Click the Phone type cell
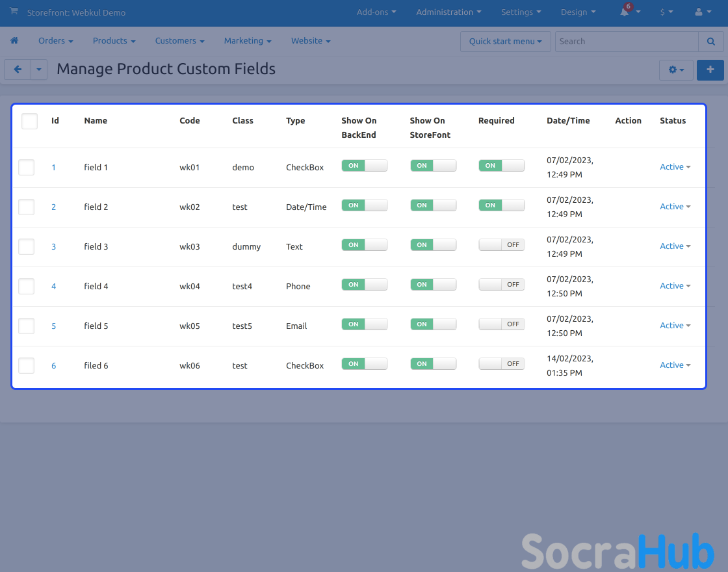 (298, 287)
